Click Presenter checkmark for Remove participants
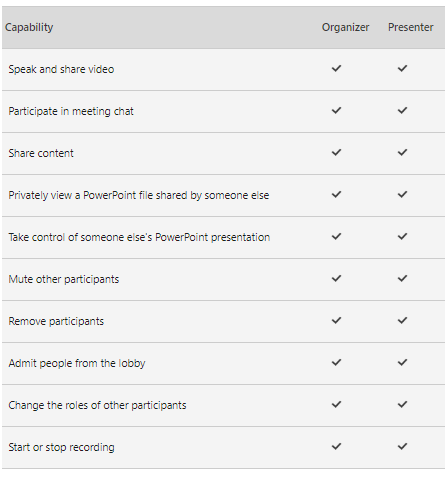This screenshot has height=486, width=445. (x=402, y=320)
